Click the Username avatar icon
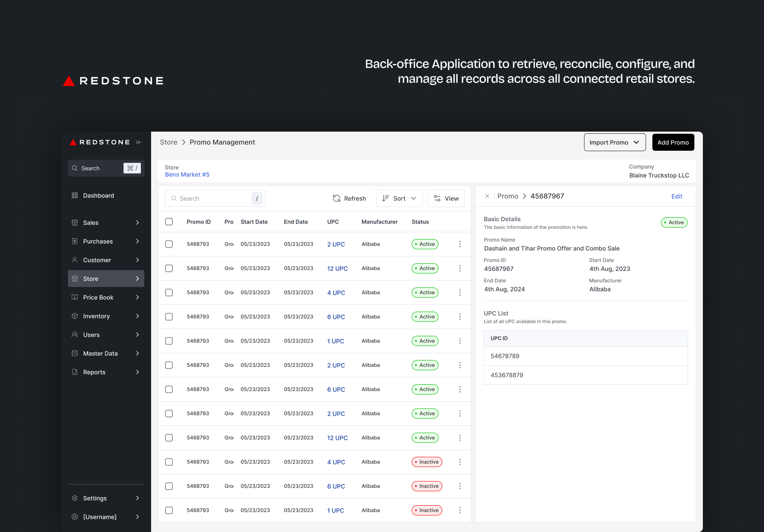 click(x=75, y=517)
